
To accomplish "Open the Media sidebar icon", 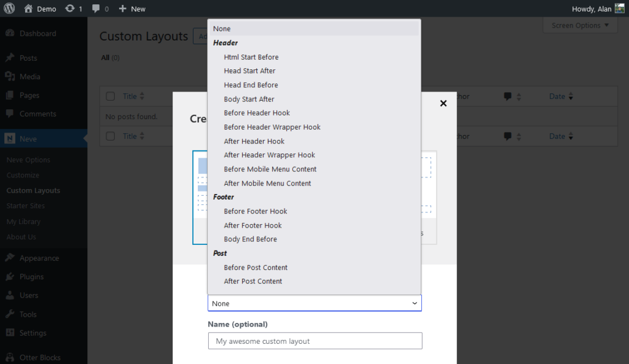I will (10, 76).
